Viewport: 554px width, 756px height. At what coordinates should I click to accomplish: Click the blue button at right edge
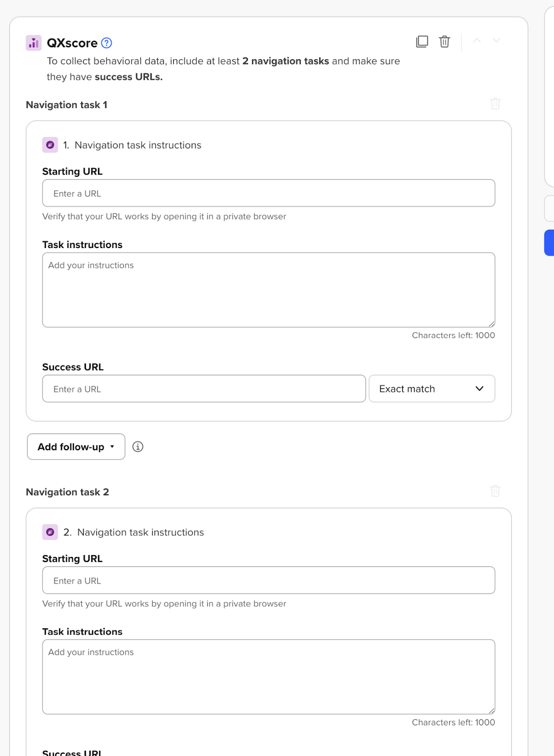549,243
